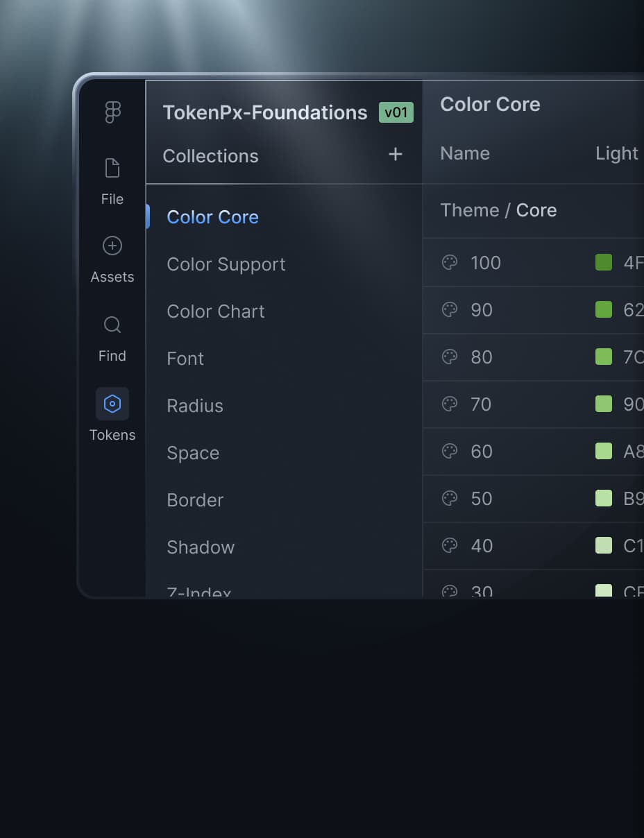The image size is (644, 838).
Task: Select the Color Core collection
Action: click(212, 217)
